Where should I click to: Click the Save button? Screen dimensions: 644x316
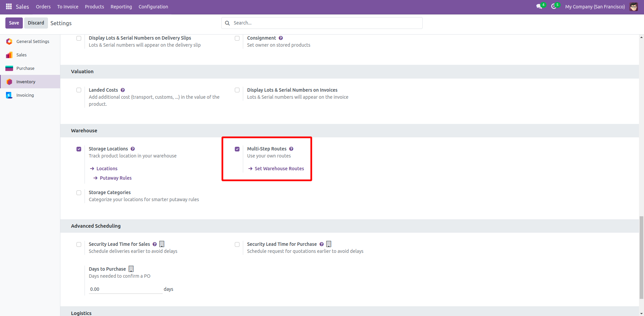(x=14, y=23)
